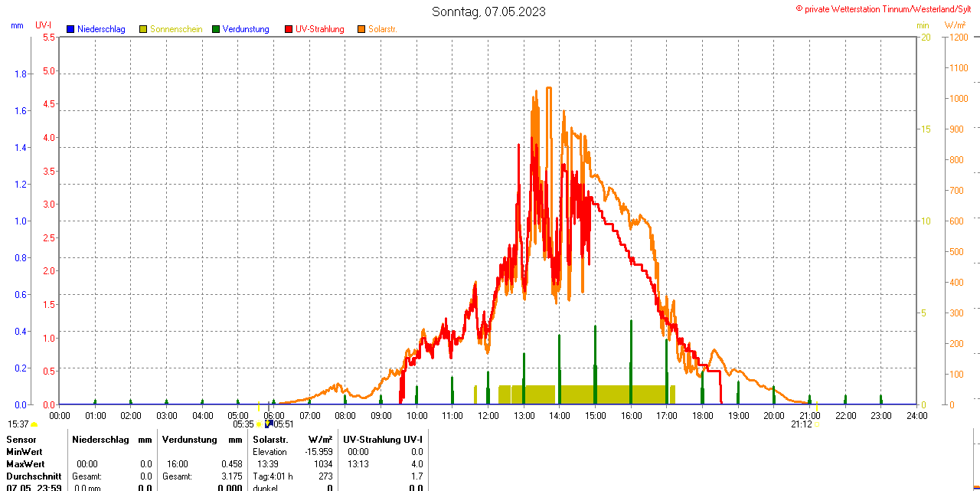The height and width of the screenshot is (491, 980).
Task: Click the UV-I MaxWert time 13:13
Action: coord(358,464)
